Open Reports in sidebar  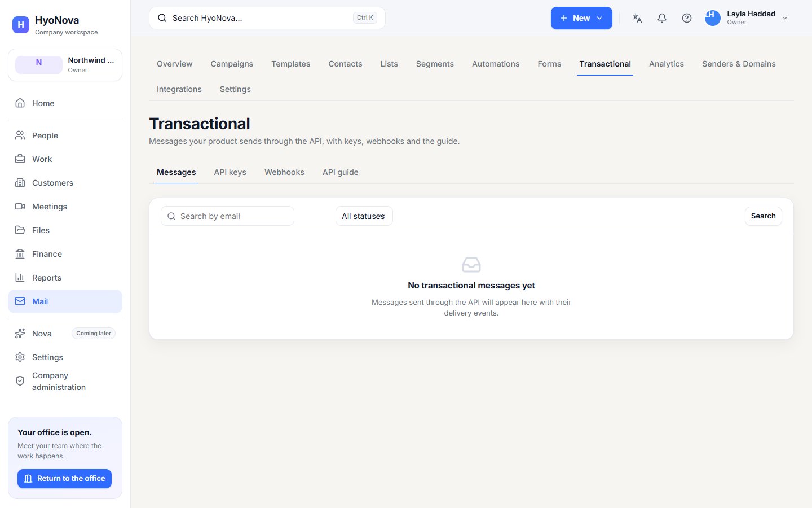click(x=65, y=278)
